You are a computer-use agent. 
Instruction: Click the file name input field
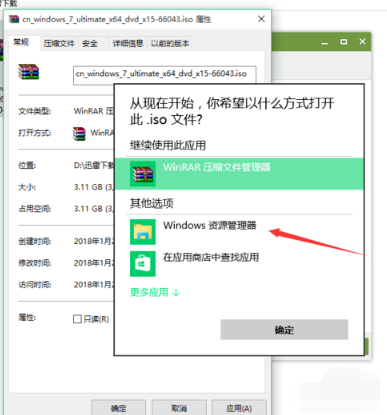(x=165, y=74)
